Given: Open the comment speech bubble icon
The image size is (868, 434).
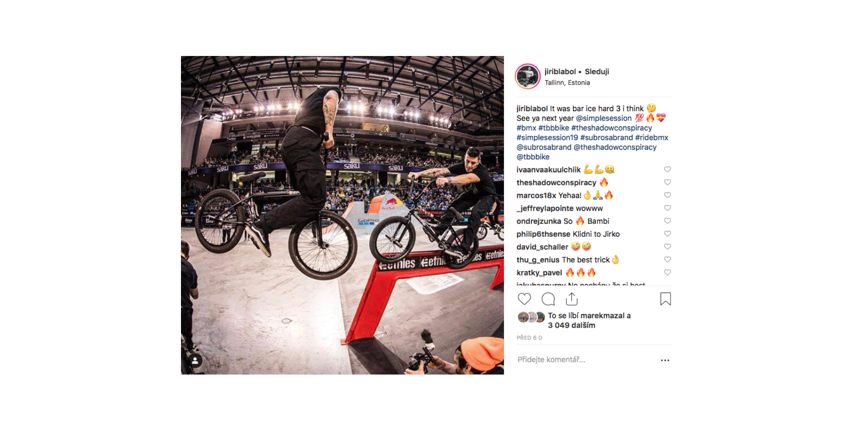Looking at the screenshot, I should tap(548, 299).
